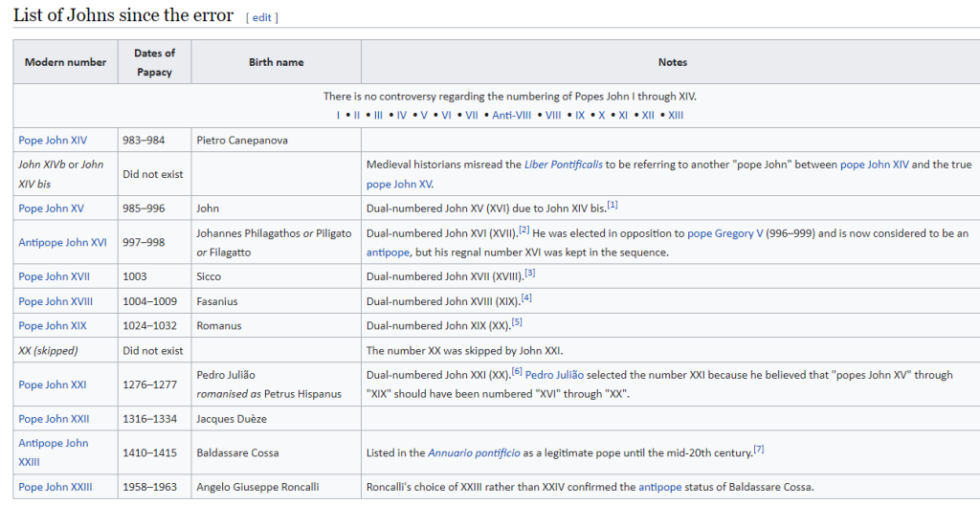Image resolution: width=980 pixels, height=505 pixels.
Task: Open the Pope John XVIII link
Action: (56, 301)
